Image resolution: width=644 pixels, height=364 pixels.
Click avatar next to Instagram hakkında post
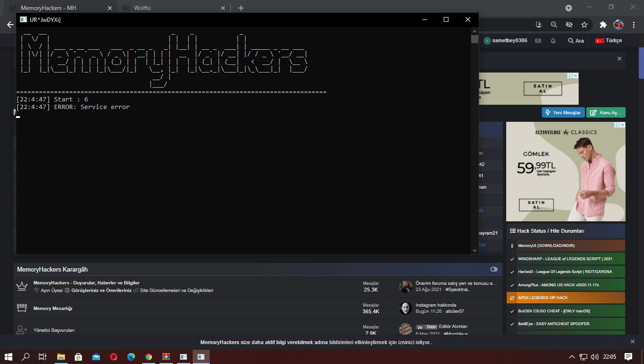(x=405, y=308)
